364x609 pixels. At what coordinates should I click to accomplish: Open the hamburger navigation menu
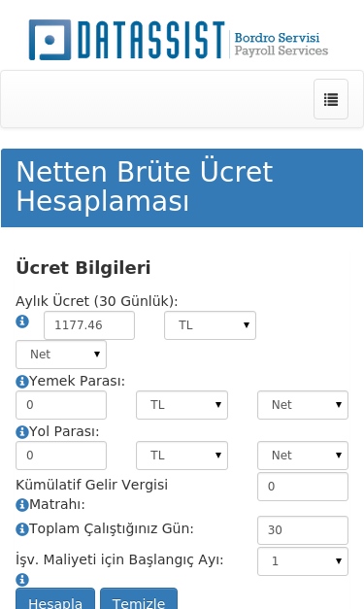pyautogui.click(x=331, y=99)
